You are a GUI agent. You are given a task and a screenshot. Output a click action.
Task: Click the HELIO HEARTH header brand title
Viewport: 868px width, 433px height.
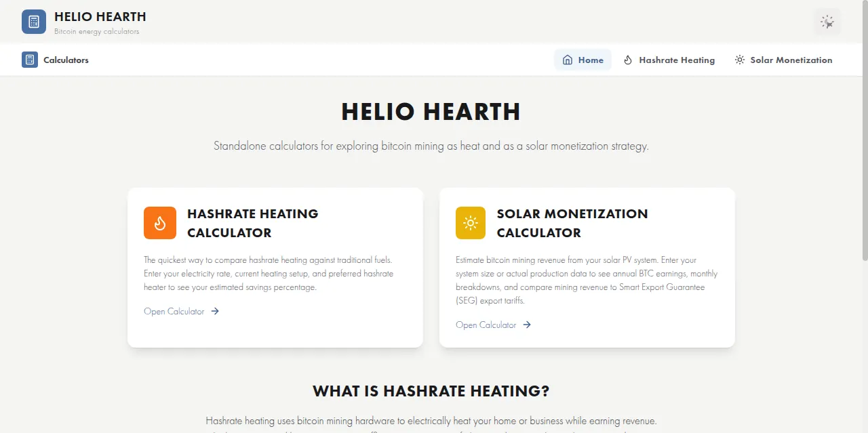[x=100, y=16]
